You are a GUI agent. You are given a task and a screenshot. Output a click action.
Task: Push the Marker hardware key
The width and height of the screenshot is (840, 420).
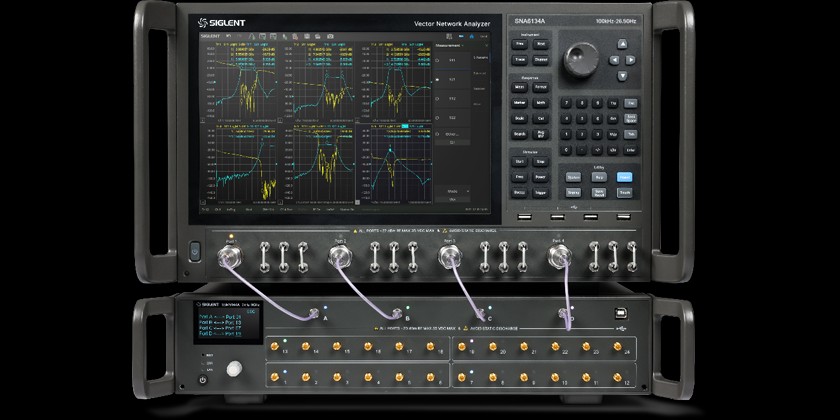[x=520, y=103]
